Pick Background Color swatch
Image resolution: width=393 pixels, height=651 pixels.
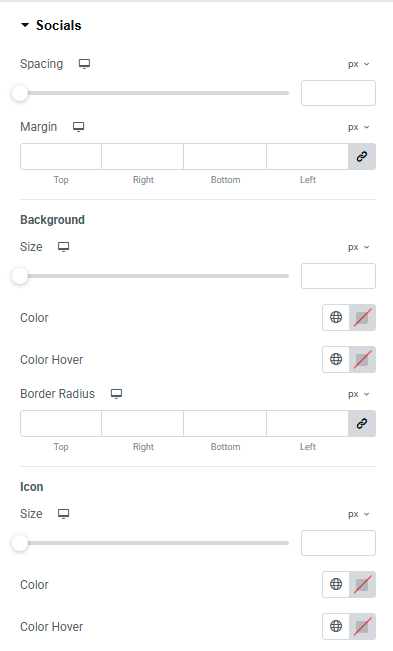[x=362, y=318]
